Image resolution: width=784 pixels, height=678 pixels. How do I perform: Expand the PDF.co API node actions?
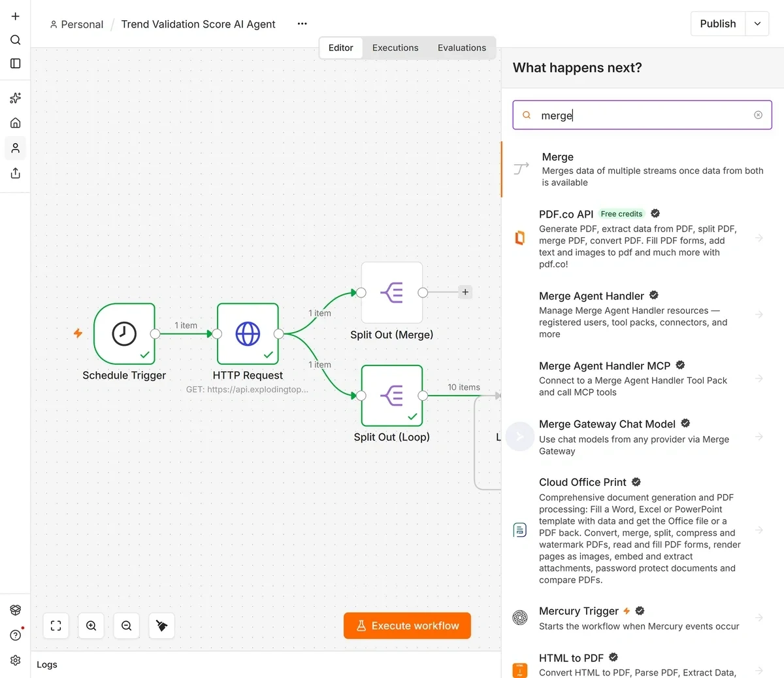pos(759,238)
